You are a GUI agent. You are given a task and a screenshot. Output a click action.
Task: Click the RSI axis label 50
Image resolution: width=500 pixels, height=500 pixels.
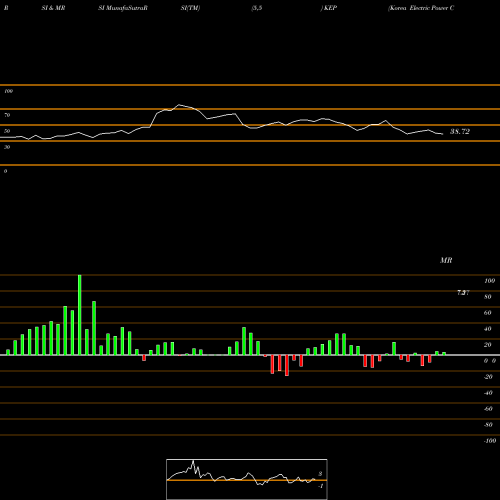tap(7, 131)
